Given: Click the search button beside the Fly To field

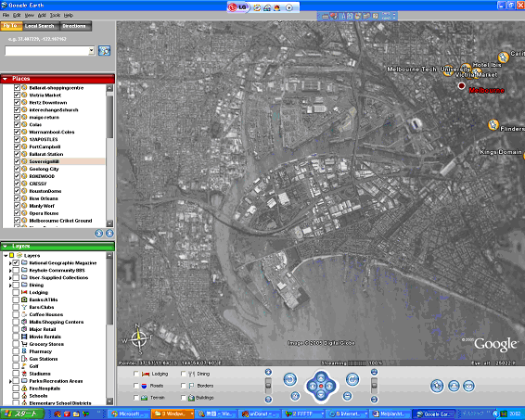Looking at the screenshot, I should coord(104,51).
